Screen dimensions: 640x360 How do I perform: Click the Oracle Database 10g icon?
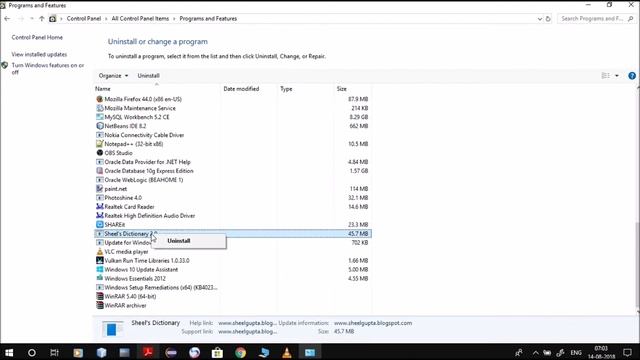tap(100, 171)
